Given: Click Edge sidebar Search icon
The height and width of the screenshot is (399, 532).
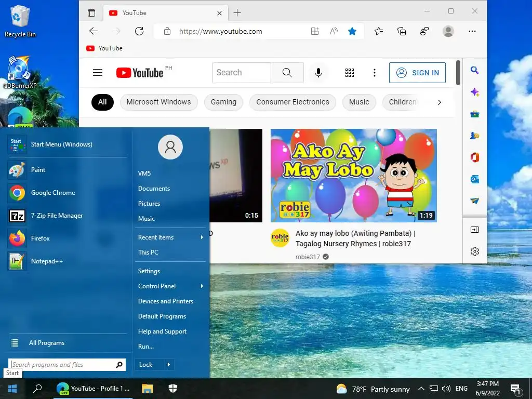Looking at the screenshot, I should [475, 70].
